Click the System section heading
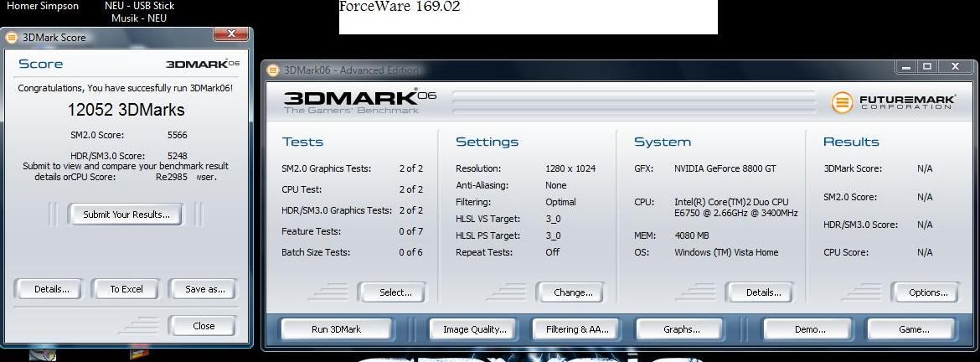980x362 pixels. (x=663, y=142)
